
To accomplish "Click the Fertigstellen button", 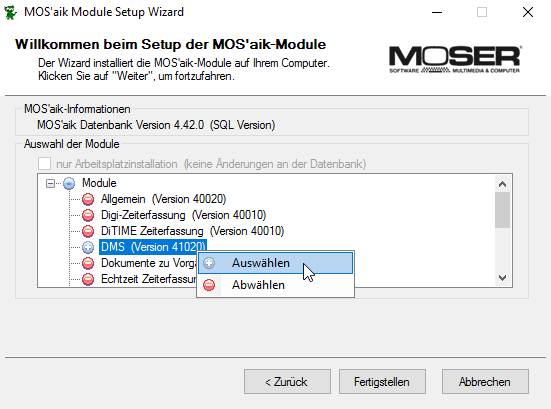I will 382,382.
